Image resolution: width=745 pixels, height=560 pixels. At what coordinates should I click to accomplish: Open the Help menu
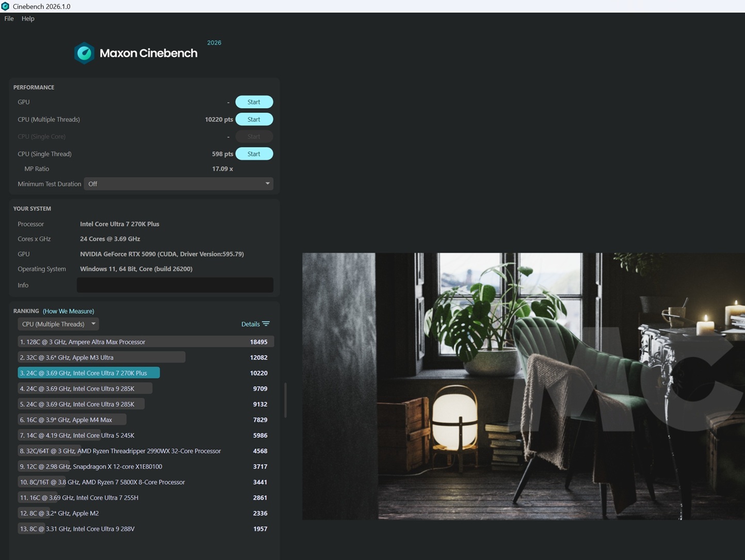[x=28, y=19]
